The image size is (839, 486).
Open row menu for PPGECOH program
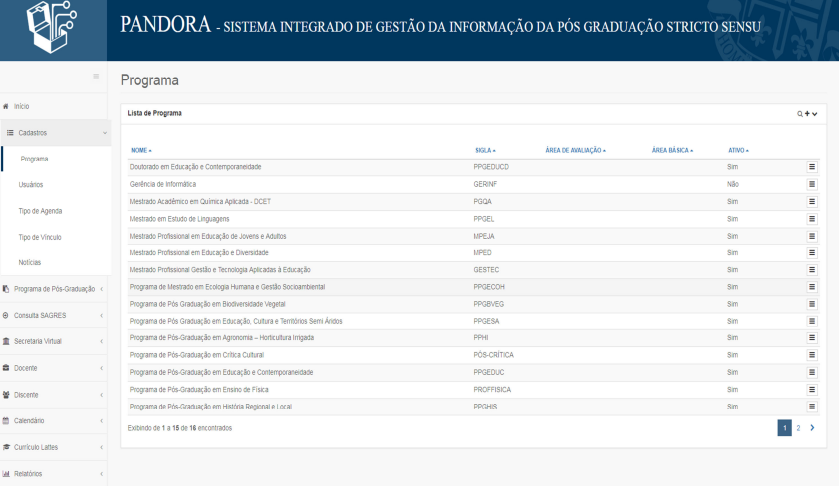(812, 287)
